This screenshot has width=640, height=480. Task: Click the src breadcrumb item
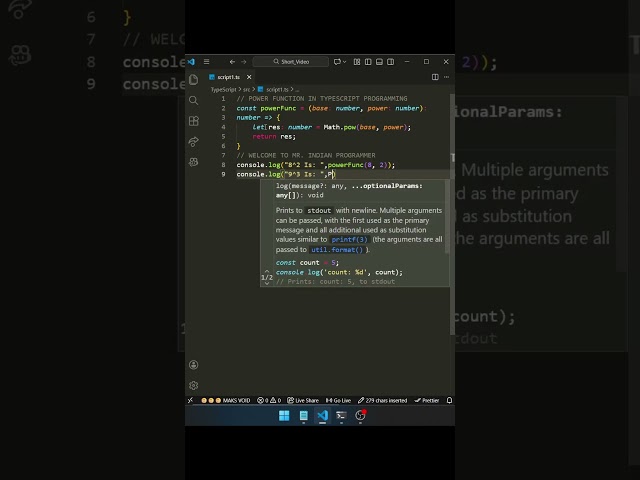tap(247, 89)
